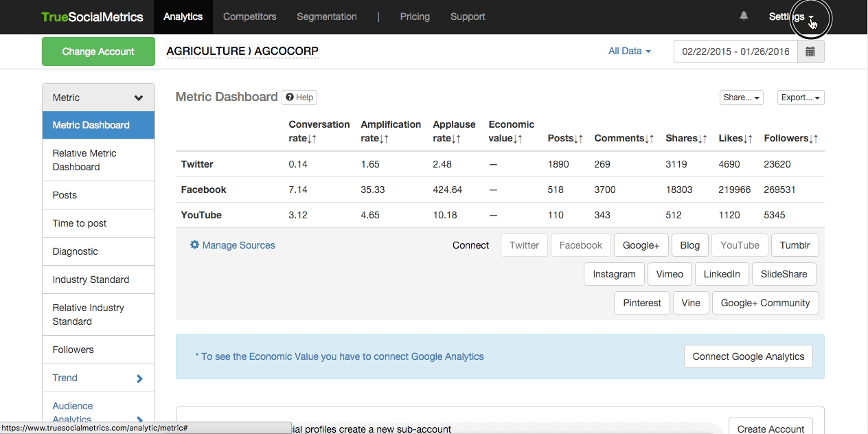Sort table by Followers column

click(814, 139)
